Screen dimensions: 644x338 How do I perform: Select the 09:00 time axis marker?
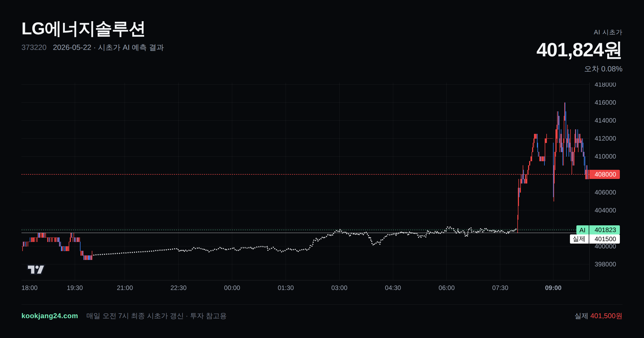pyautogui.click(x=553, y=288)
